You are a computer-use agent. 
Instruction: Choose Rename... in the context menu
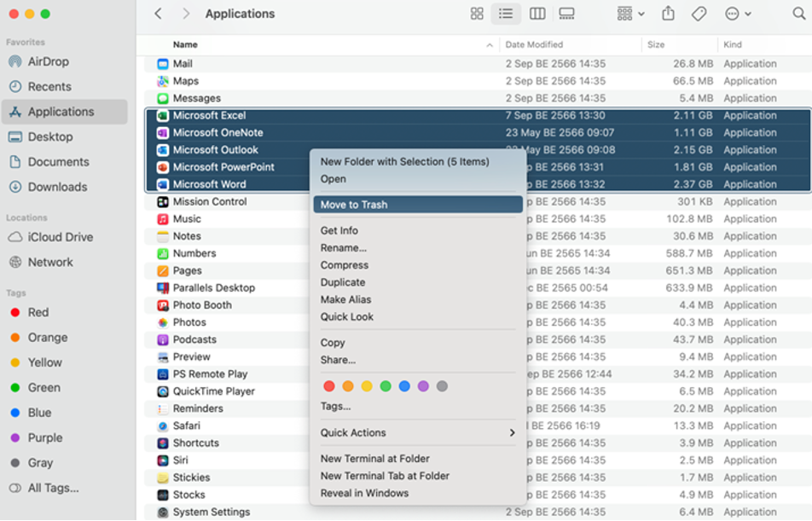418,247
